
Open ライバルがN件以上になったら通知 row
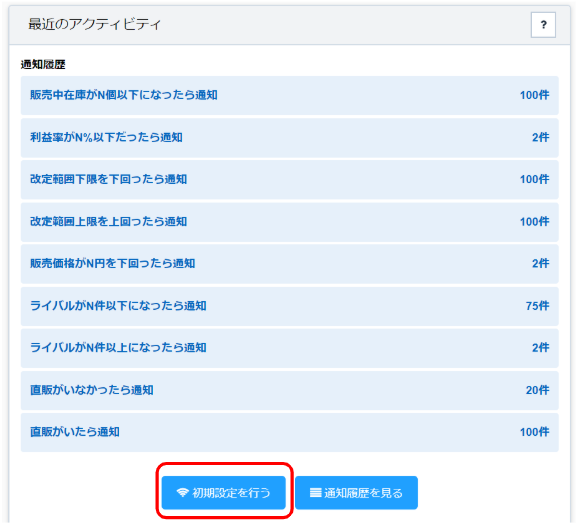pyautogui.click(x=290, y=348)
